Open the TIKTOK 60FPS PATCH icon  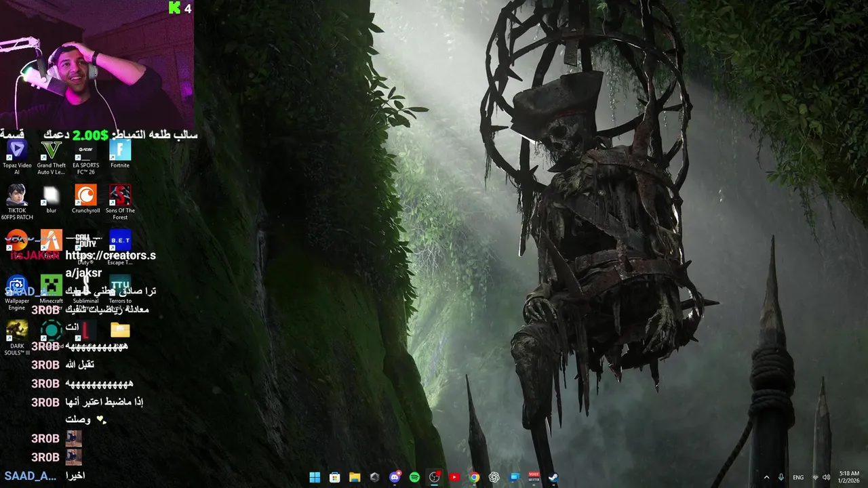17,202
